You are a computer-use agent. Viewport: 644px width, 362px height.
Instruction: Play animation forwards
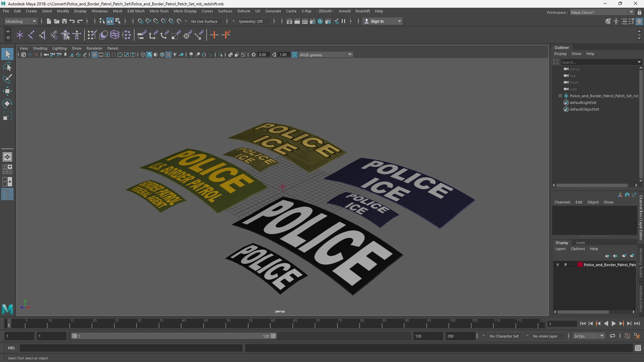click(613, 323)
